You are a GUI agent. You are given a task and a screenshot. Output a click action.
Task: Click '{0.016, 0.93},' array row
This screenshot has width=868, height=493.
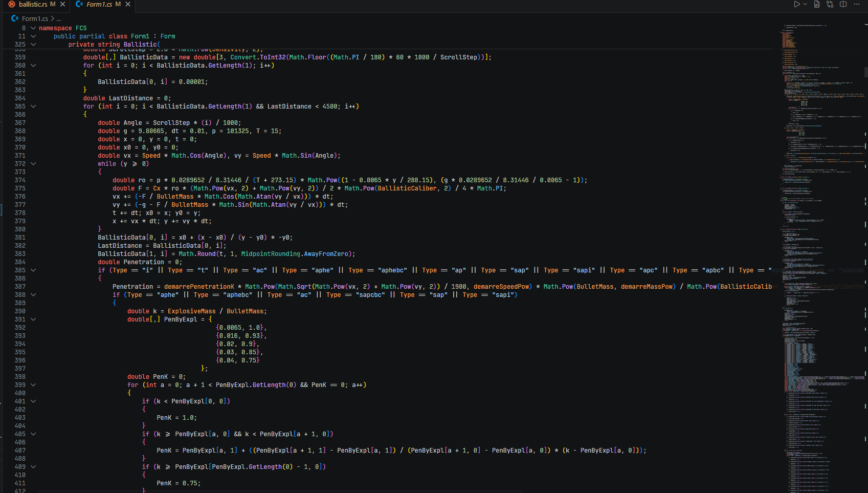(x=241, y=336)
